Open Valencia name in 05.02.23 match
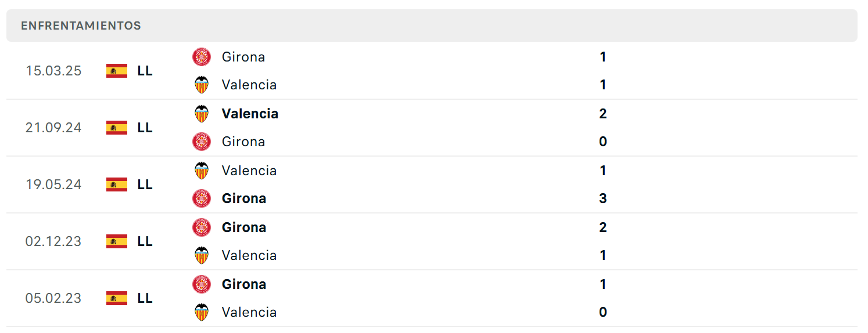868x333 pixels. pos(249,312)
